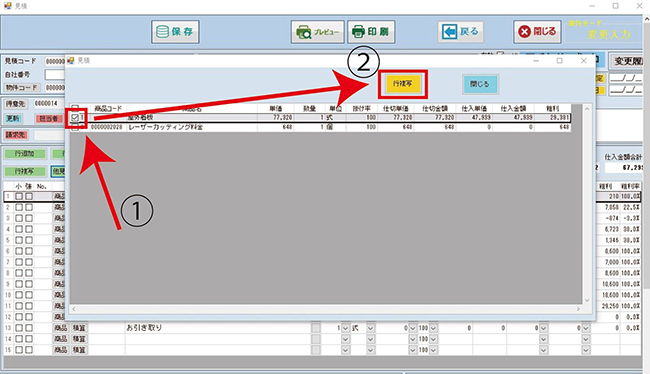The width and height of the screenshot is (650, 374).
Task: Click the dialog horizontal scrollbar right arrow
Action: (578, 309)
